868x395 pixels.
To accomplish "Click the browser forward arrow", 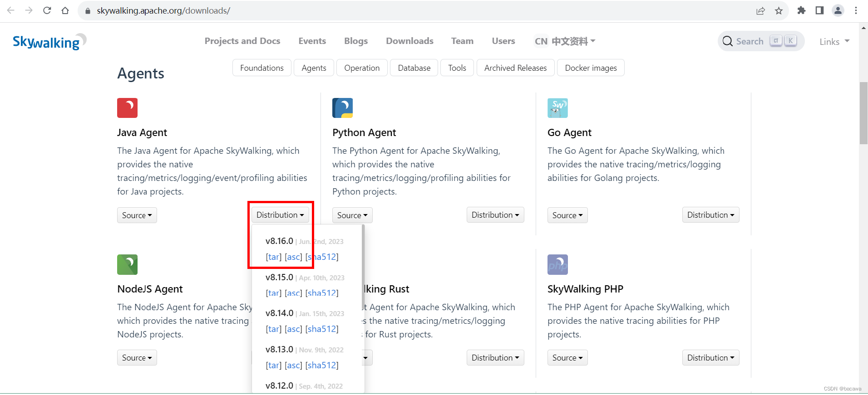I will [x=29, y=10].
